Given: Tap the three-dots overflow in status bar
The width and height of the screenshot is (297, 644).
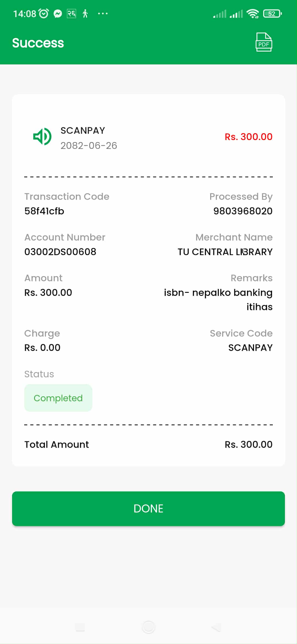Looking at the screenshot, I should tap(103, 13).
